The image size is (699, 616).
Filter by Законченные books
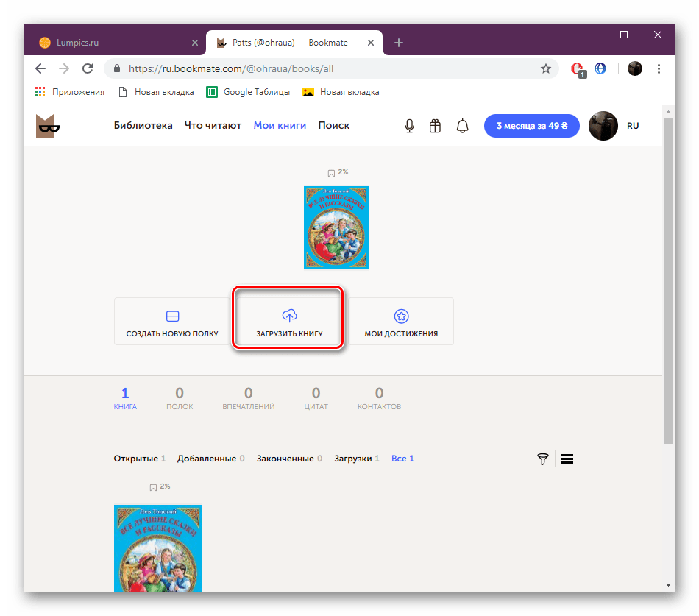point(289,459)
